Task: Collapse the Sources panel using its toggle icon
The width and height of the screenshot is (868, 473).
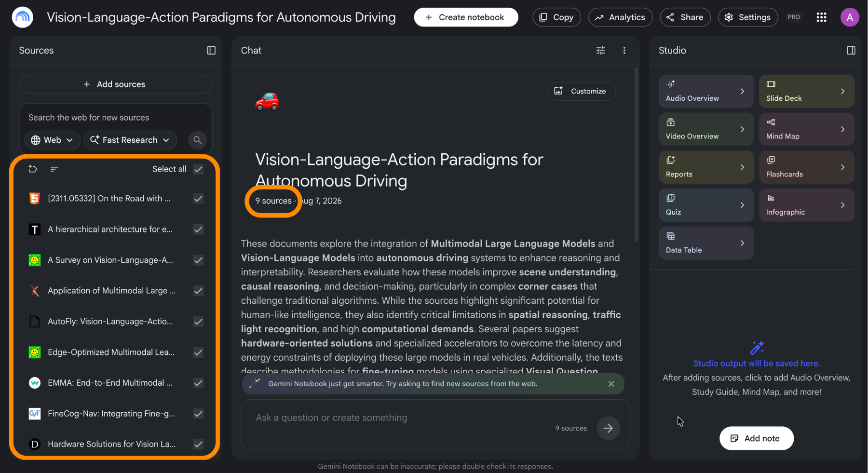Action: (211, 51)
